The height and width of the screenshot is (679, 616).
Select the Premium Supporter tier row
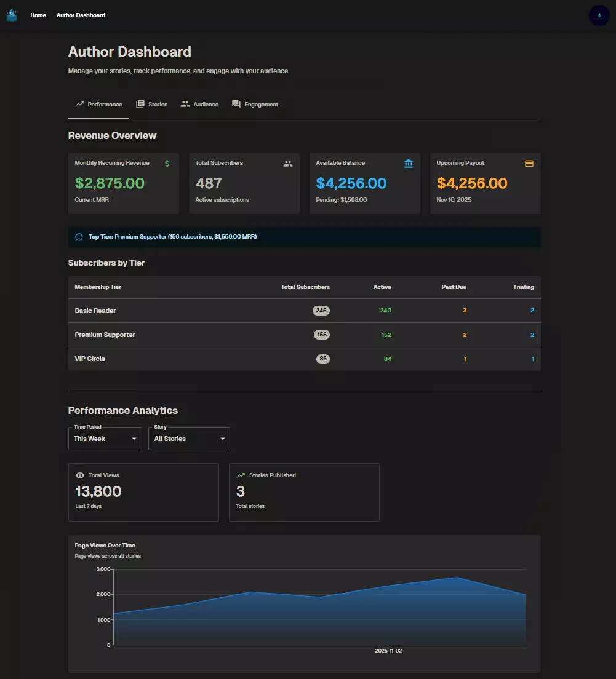coord(246,335)
